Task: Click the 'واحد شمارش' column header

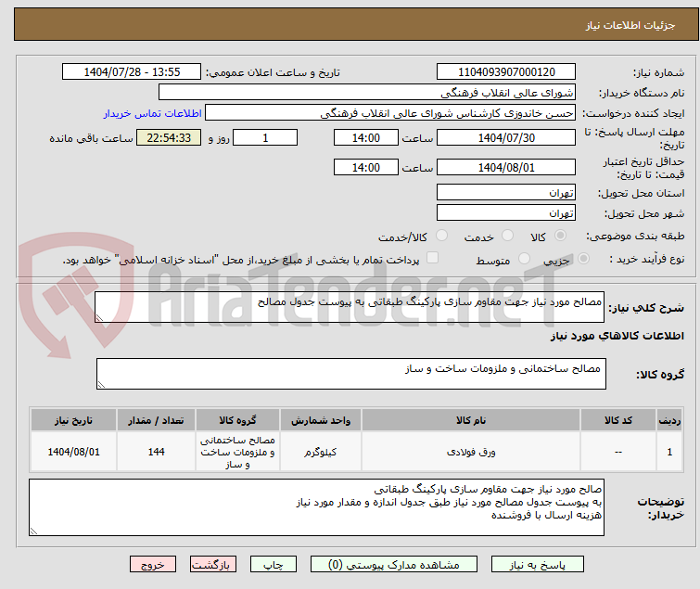Action: 321,421
